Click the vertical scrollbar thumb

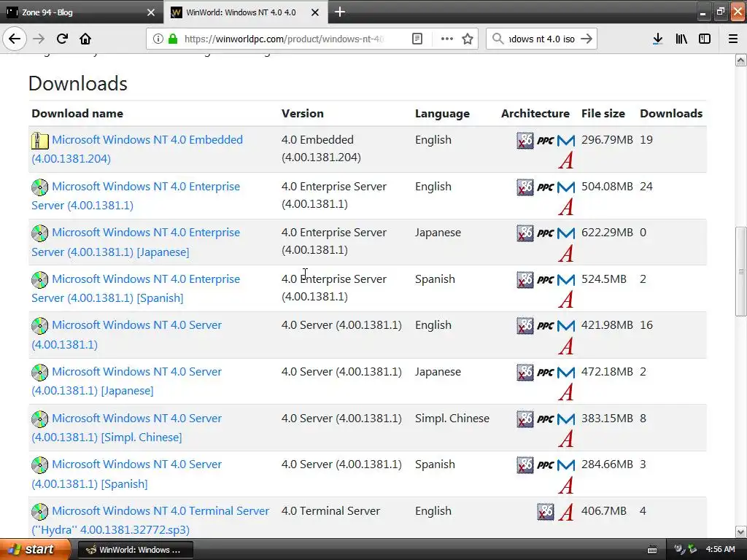tap(740, 271)
